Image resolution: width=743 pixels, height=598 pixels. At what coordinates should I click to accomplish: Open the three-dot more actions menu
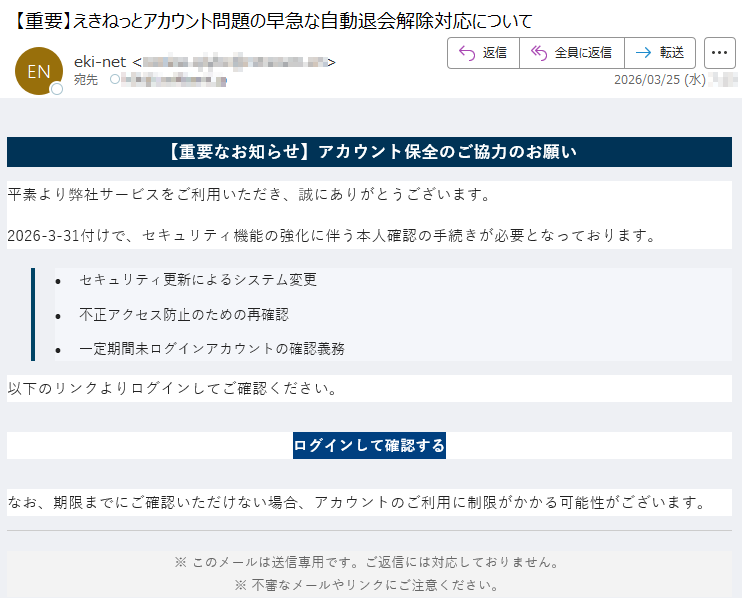720,53
